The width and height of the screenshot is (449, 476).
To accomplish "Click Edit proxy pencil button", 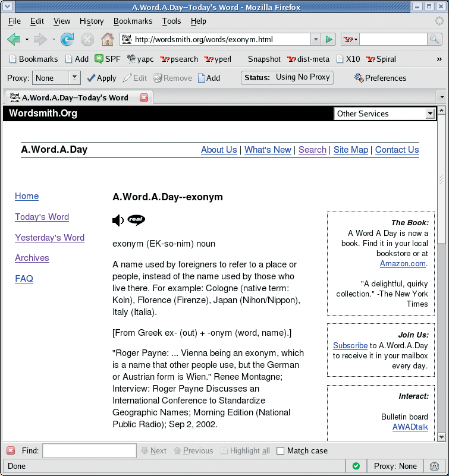I will [x=135, y=78].
